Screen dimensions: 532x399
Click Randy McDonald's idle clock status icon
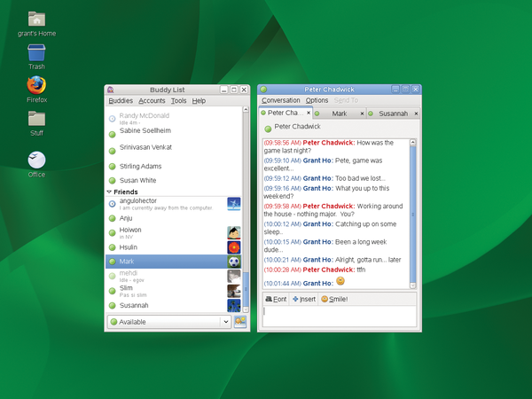pos(112,119)
